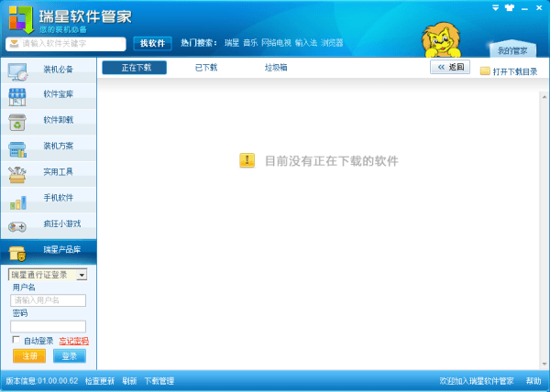Click the blue 登录 button
Screen dimensions: 550x392
[70, 356]
